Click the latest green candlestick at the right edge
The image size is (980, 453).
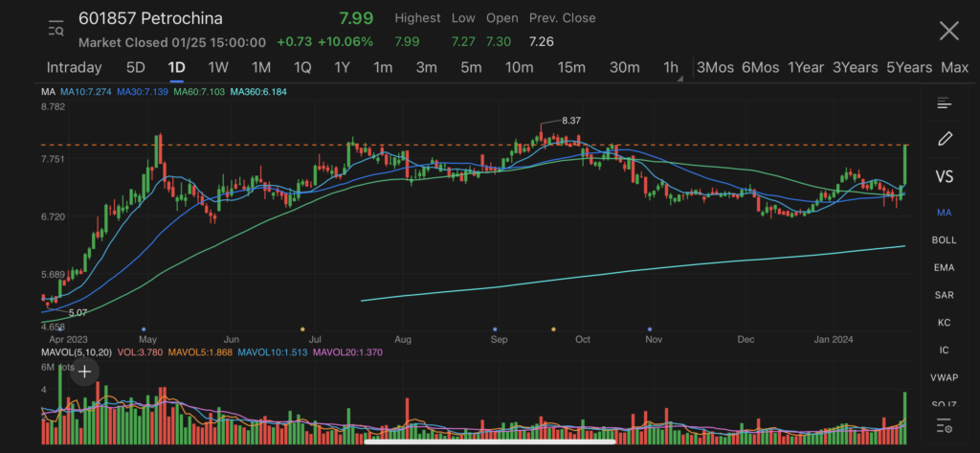point(905,165)
